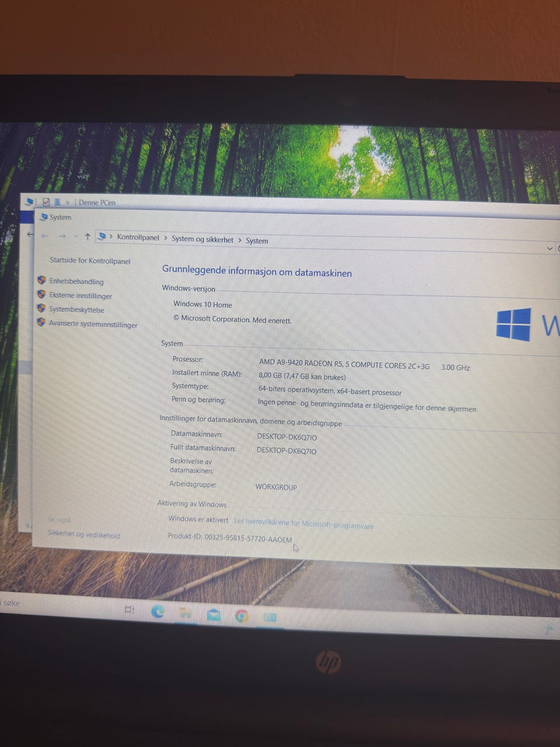Expand chevron before Kontrollpanel breadcrumb
This screenshot has width=560, height=747.
coord(111,237)
